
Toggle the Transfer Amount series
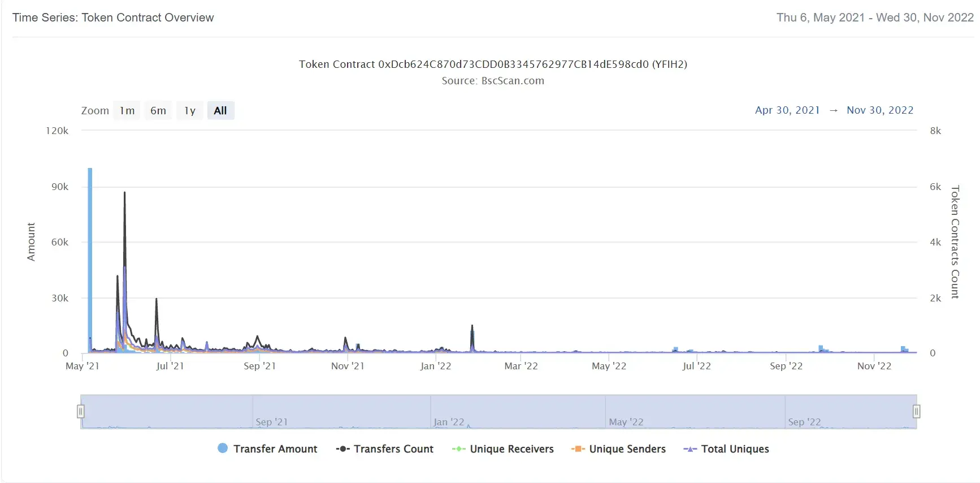click(x=268, y=448)
